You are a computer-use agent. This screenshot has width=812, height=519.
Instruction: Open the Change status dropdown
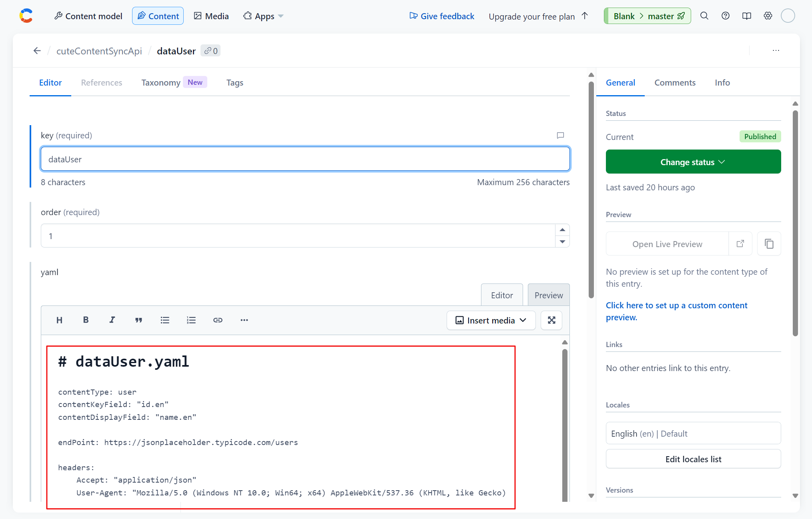click(693, 162)
